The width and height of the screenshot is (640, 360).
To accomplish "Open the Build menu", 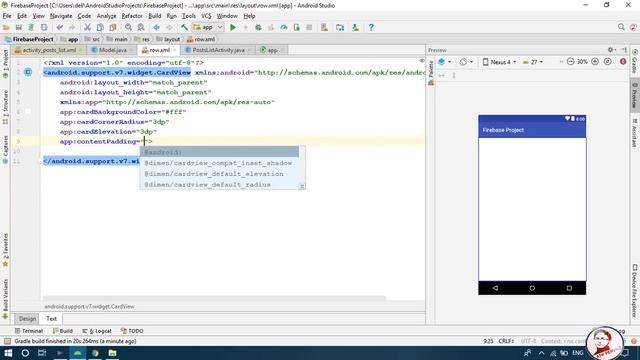I will click(x=155, y=16).
